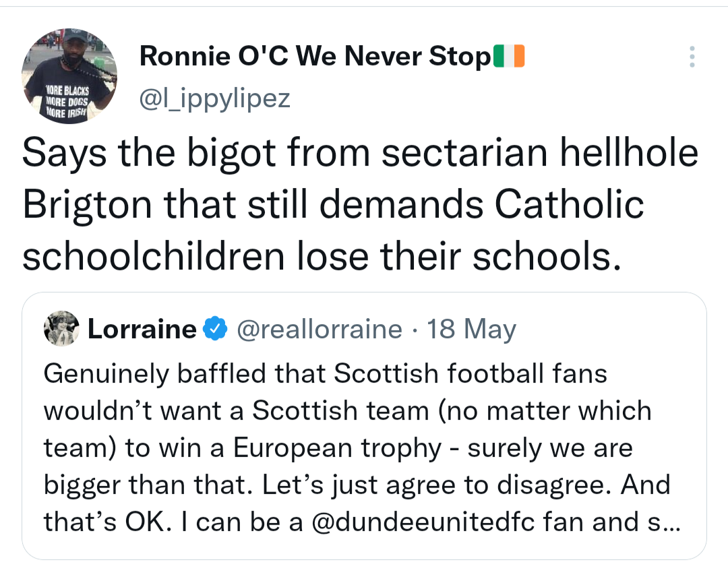Click 'bigger than that. Let's just agree' line
728x562 pixels.
click(x=357, y=485)
